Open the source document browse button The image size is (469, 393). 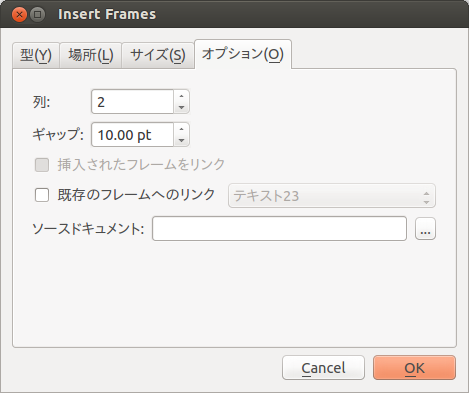coord(425,229)
